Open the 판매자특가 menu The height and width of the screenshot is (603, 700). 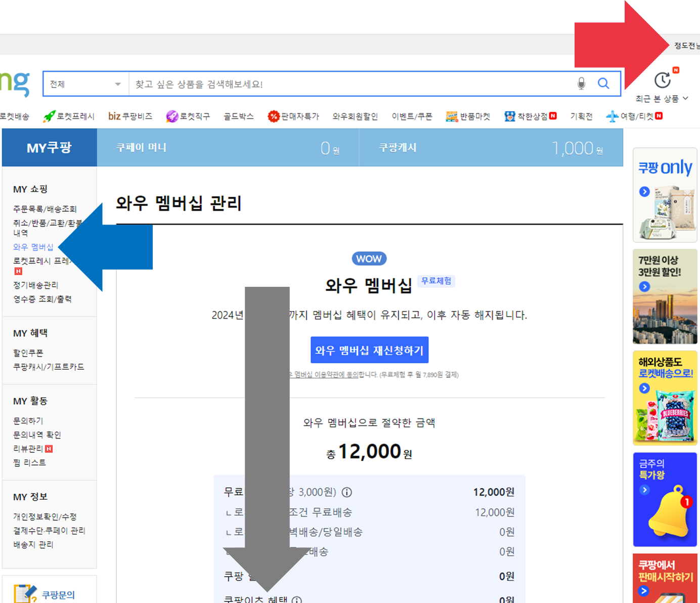(300, 116)
